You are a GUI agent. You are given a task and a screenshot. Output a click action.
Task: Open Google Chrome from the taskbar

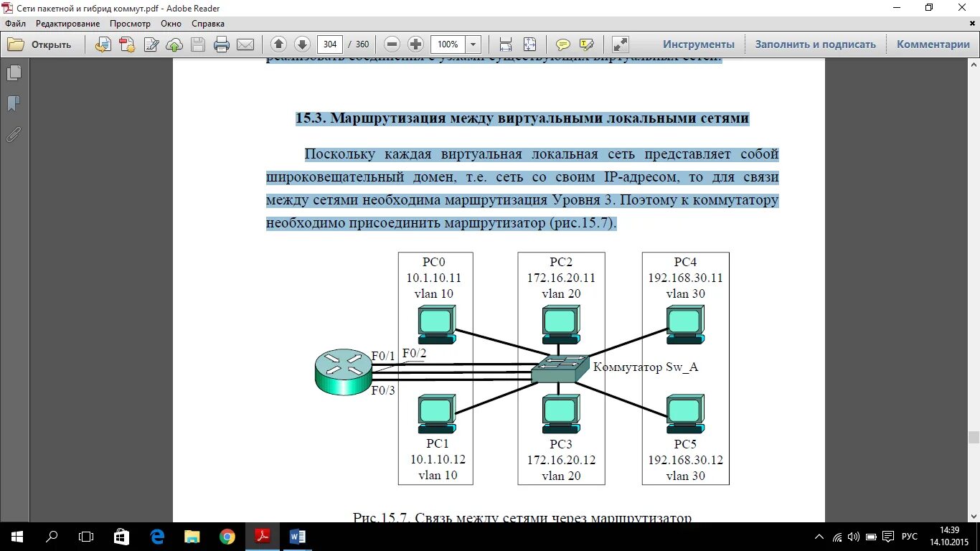coord(227,536)
